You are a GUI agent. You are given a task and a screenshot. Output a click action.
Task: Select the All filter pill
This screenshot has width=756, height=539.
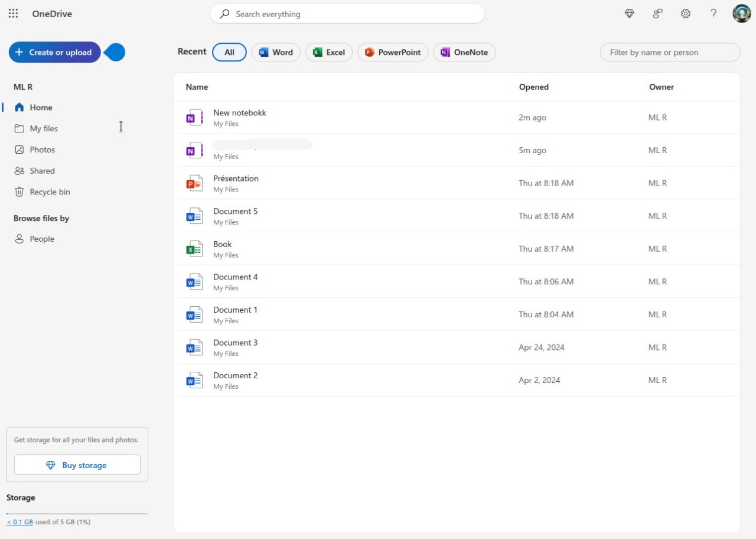[229, 52]
